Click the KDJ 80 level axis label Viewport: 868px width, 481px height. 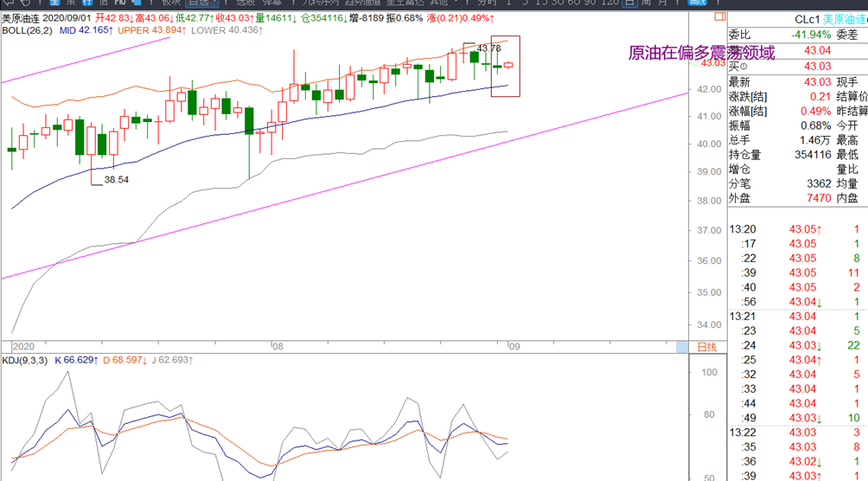[709, 414]
